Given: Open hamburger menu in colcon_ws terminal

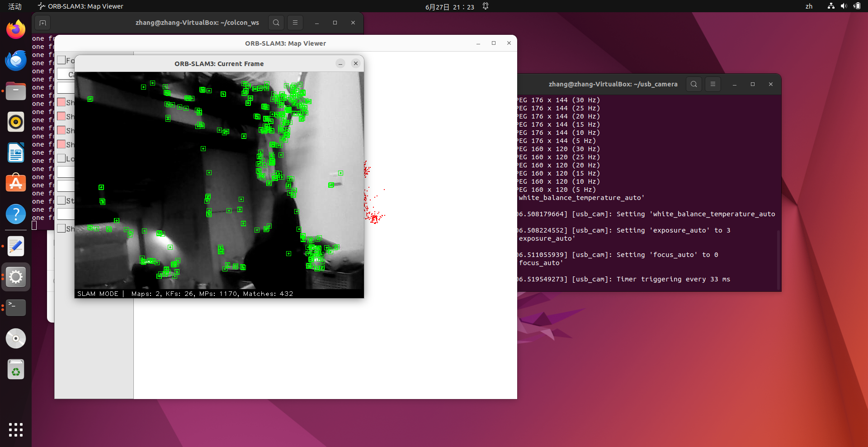Looking at the screenshot, I should (295, 23).
